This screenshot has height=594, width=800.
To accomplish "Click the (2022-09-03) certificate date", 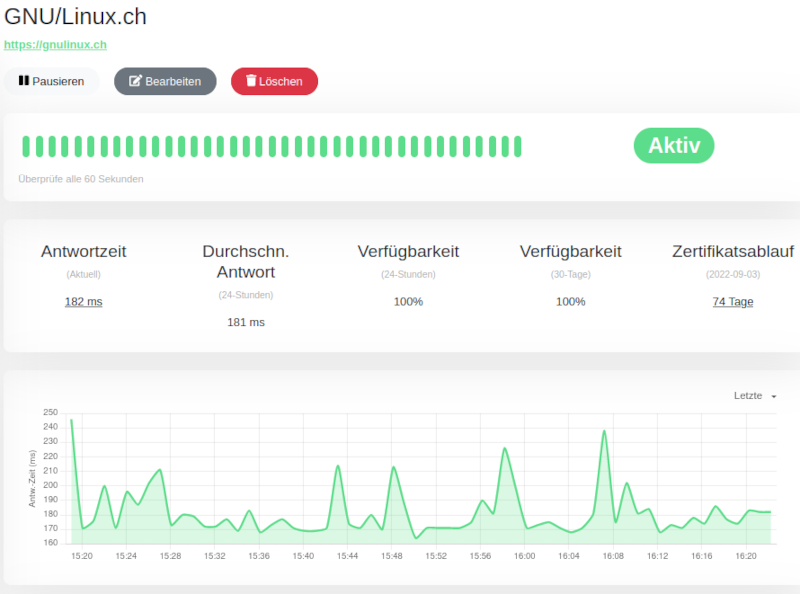I will tap(733, 274).
